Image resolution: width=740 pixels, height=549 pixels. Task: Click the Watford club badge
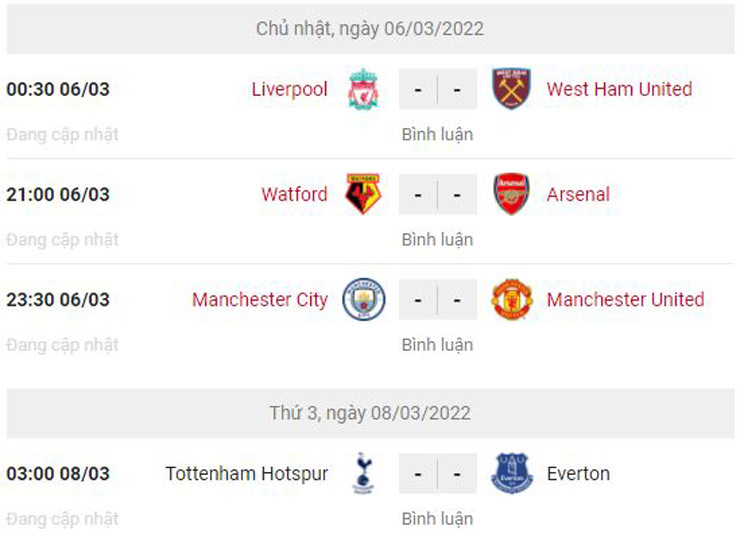pos(363,194)
